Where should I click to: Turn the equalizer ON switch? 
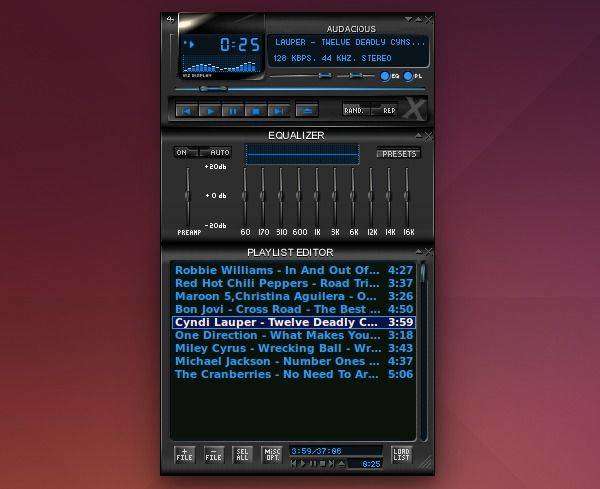pyautogui.click(x=186, y=152)
